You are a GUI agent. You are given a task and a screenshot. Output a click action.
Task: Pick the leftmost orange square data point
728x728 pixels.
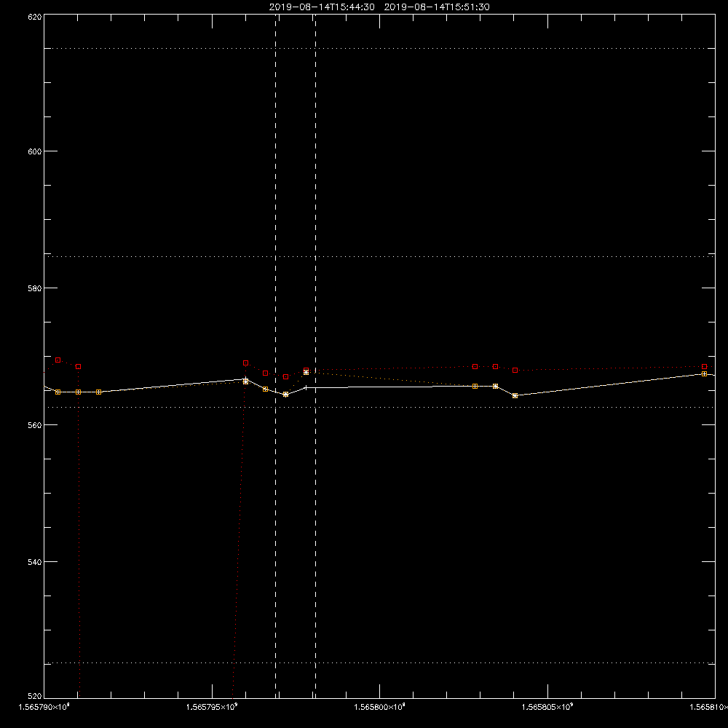tap(58, 392)
